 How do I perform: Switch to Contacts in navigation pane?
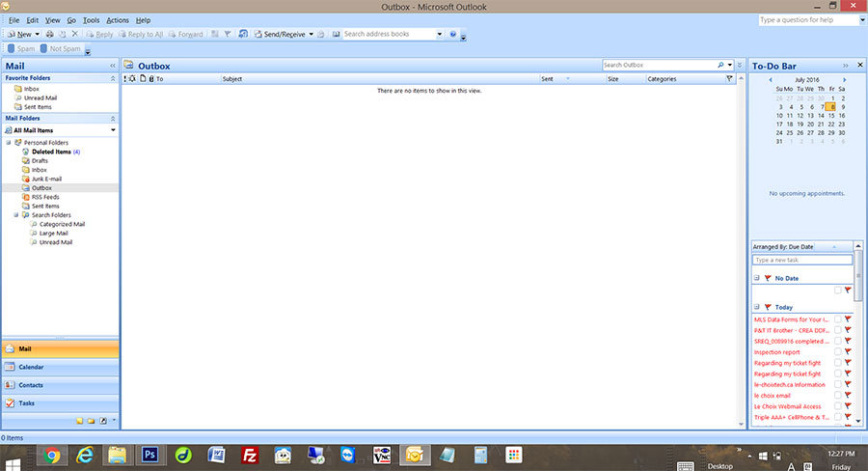pos(61,385)
